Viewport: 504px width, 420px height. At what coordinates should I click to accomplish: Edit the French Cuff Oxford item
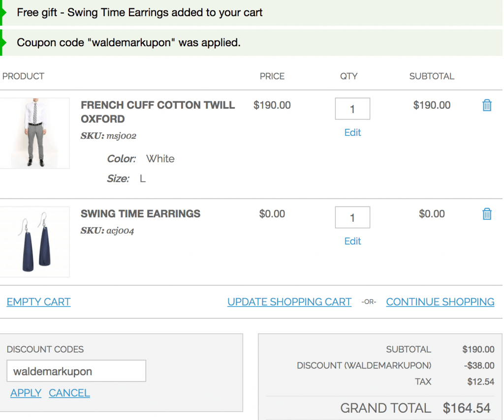pyautogui.click(x=352, y=132)
